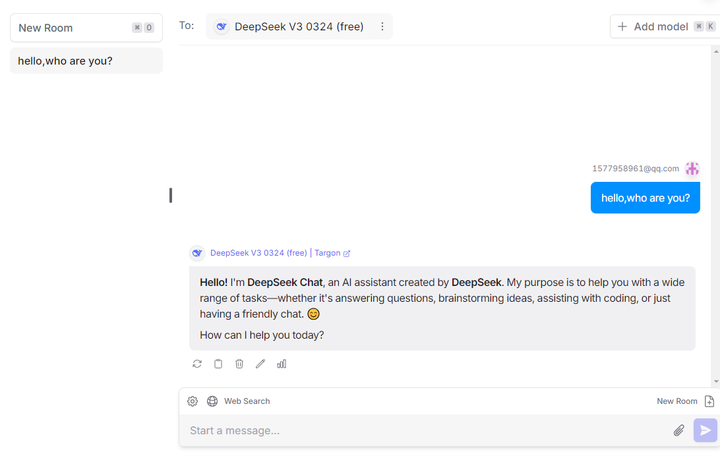Attach a file with paperclip icon
The image size is (720, 452).
679,430
